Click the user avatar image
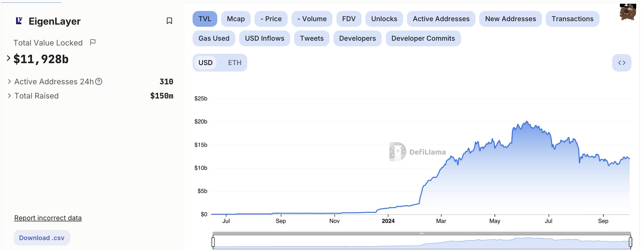This screenshot has width=644, height=250. pos(628,12)
